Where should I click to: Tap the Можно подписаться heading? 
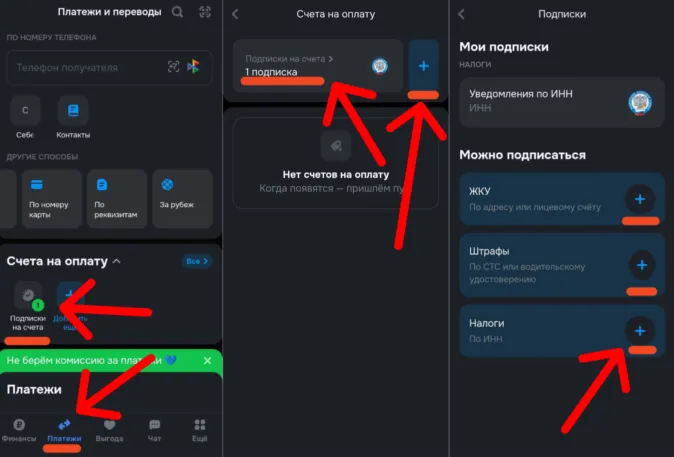522,155
